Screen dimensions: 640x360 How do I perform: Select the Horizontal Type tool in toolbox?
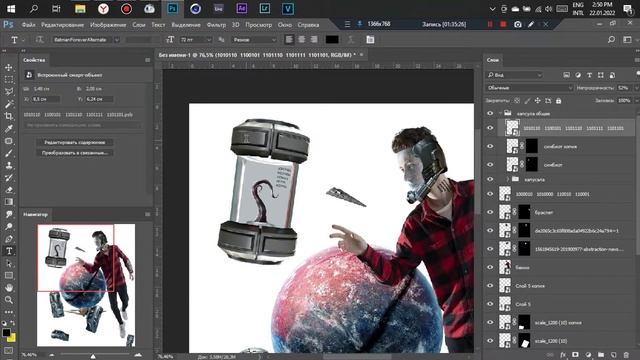(x=9, y=251)
